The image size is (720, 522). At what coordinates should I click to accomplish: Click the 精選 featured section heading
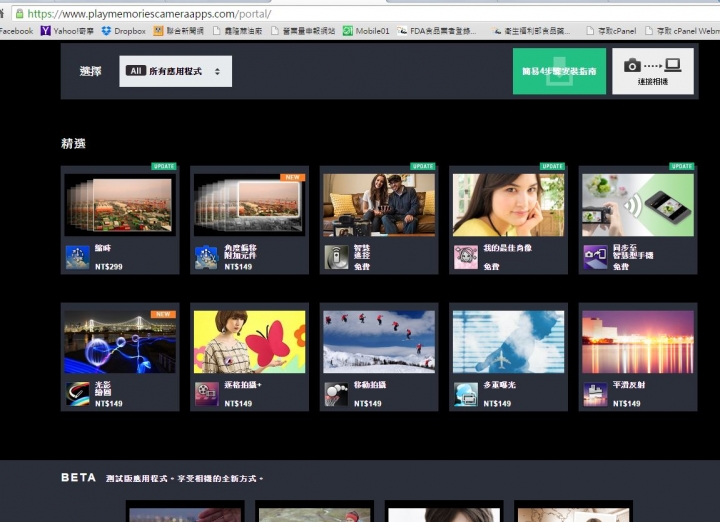coord(73,143)
